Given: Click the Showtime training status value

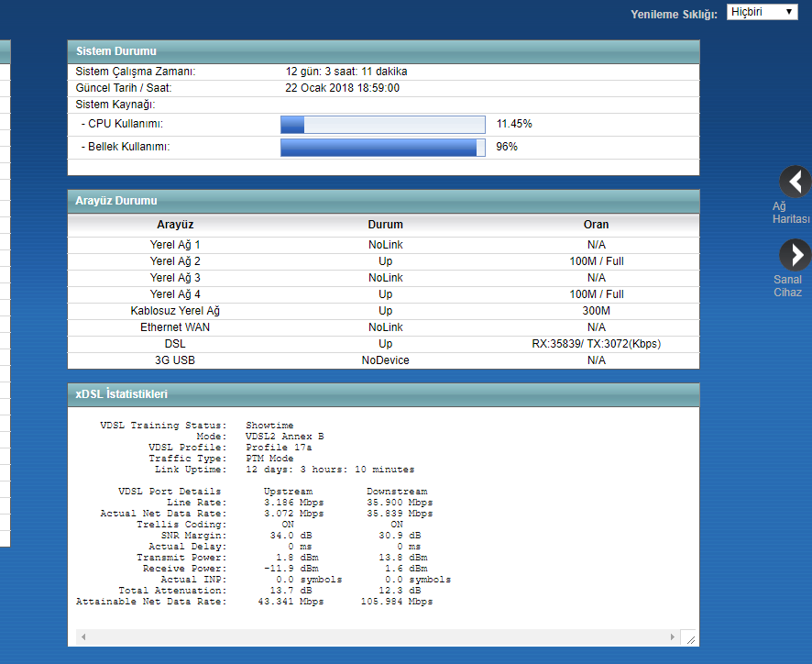Looking at the screenshot, I should tap(269, 426).
